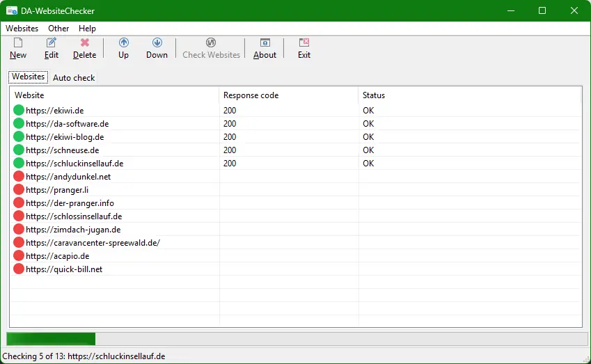
Task: Open the Help menu
Action: pos(87,29)
